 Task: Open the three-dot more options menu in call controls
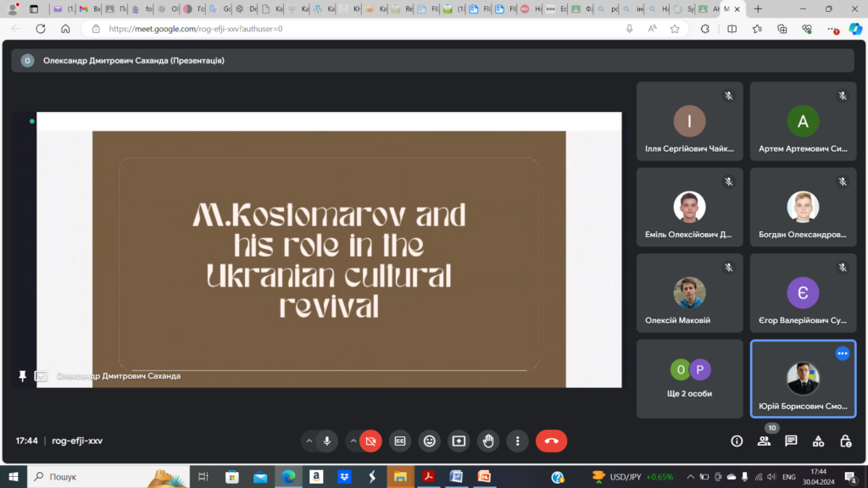pyautogui.click(x=517, y=441)
